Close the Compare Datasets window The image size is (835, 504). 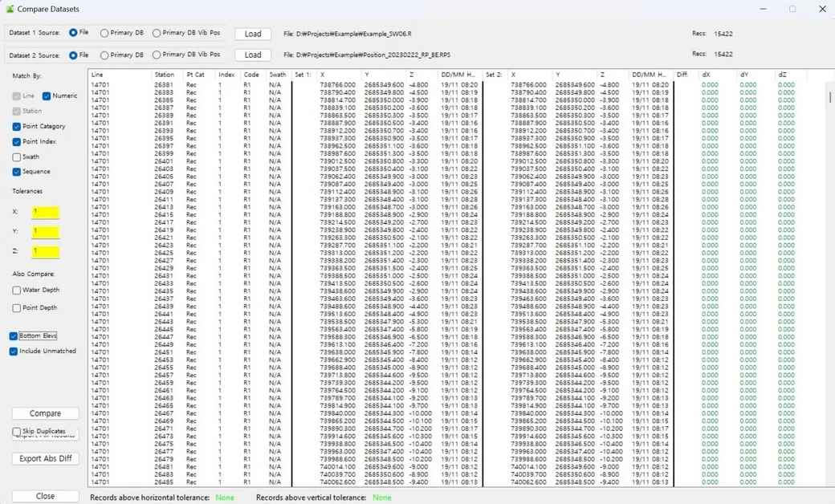click(821, 9)
